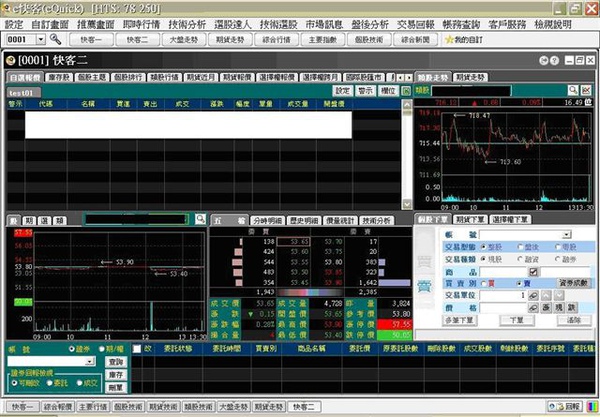The height and width of the screenshot is (417, 600).
Task: Click the 下單 submit order button
Action: pyautogui.click(x=517, y=320)
